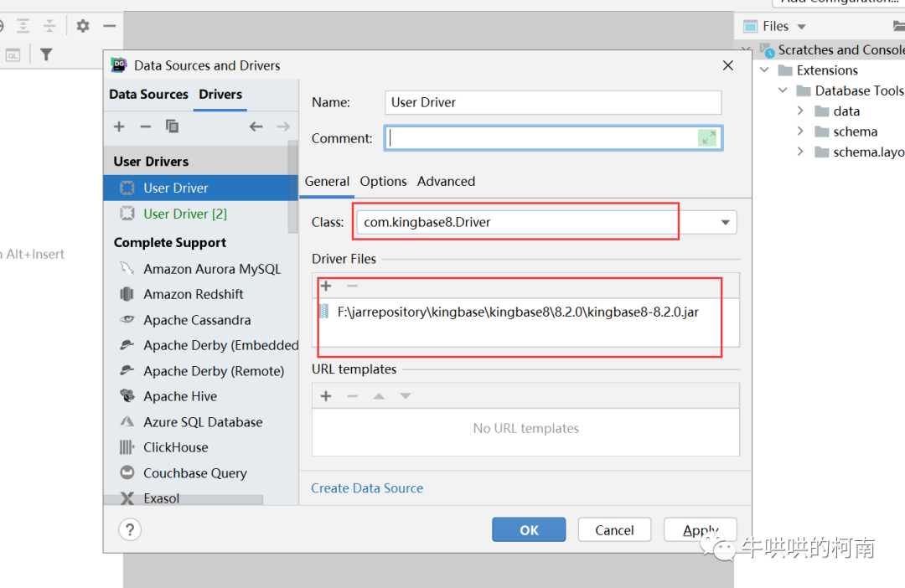The height and width of the screenshot is (588, 905).
Task: Collapse the Extensions folder
Action: coord(765,70)
